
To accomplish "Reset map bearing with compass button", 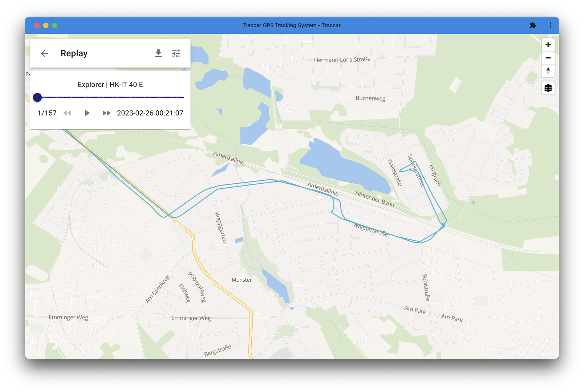I will pyautogui.click(x=548, y=71).
